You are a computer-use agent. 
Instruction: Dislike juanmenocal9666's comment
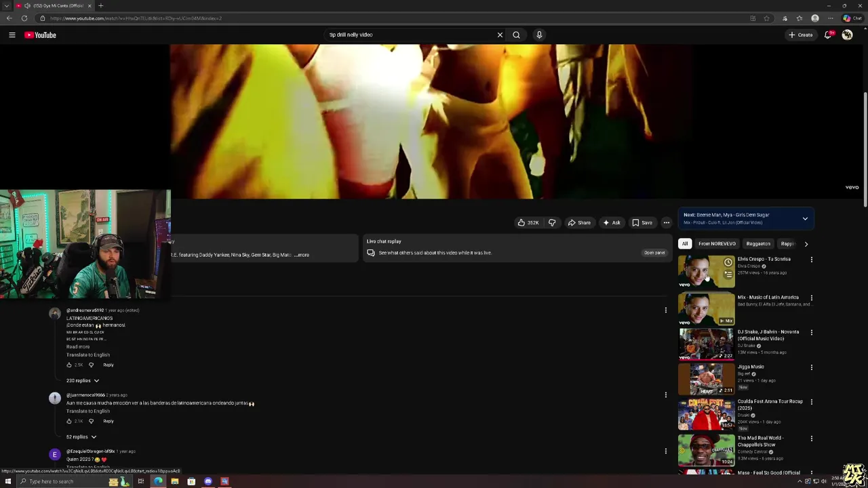(x=91, y=421)
